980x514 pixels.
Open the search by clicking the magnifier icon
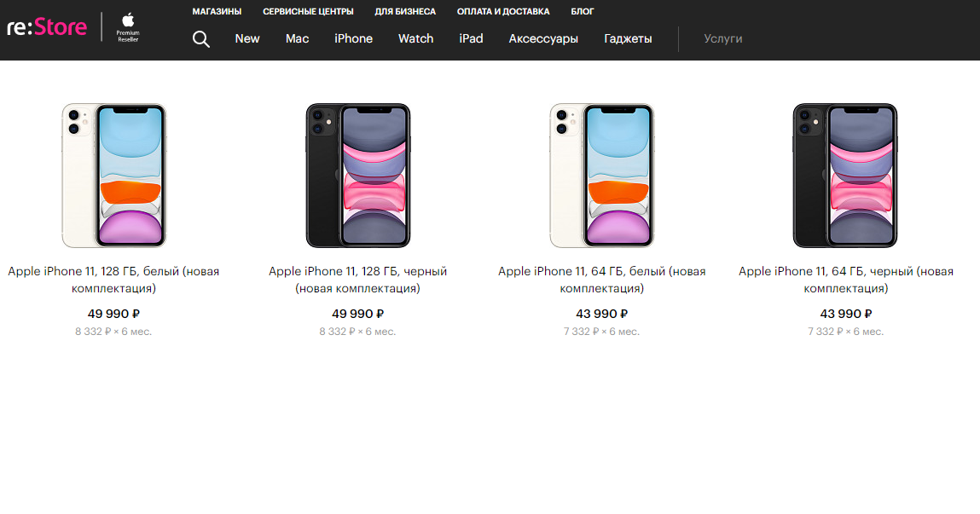(x=201, y=39)
